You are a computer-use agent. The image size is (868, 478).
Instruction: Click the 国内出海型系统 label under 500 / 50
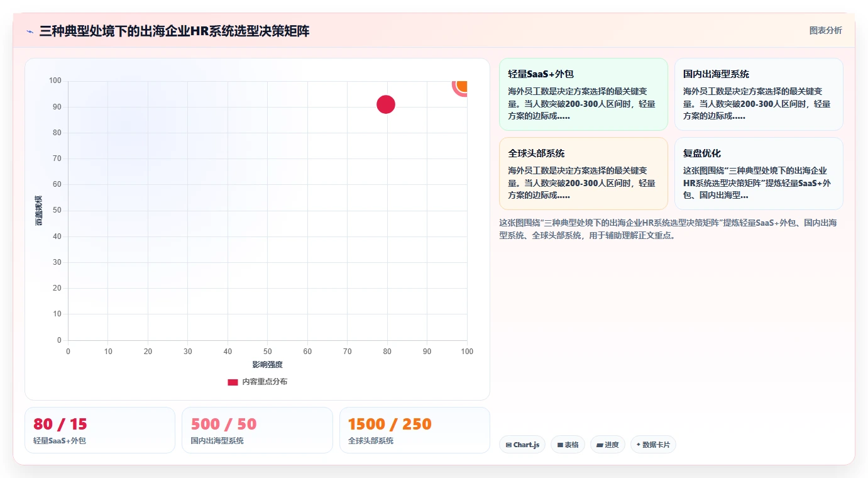tap(217, 441)
